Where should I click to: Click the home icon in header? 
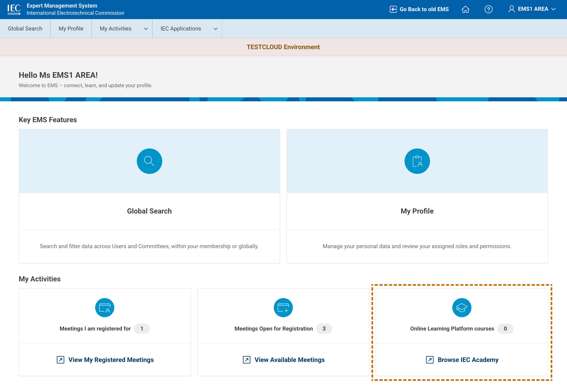click(x=465, y=9)
